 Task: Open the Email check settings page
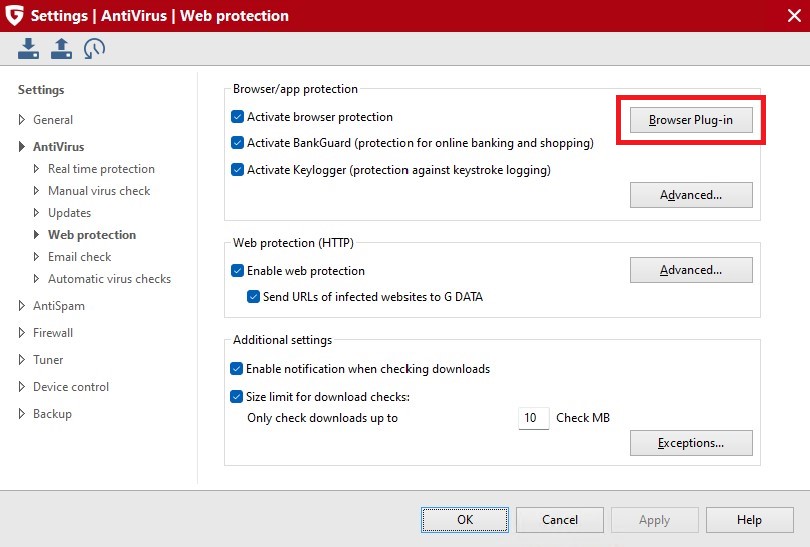(80, 257)
